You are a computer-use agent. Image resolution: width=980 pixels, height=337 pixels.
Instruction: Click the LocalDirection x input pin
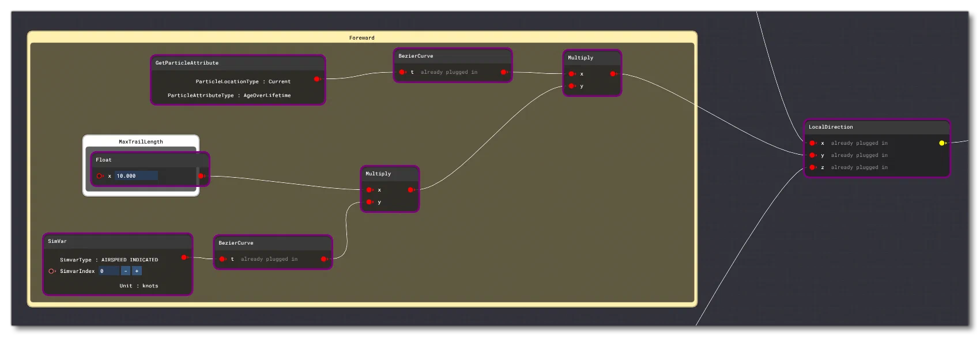coord(813,143)
